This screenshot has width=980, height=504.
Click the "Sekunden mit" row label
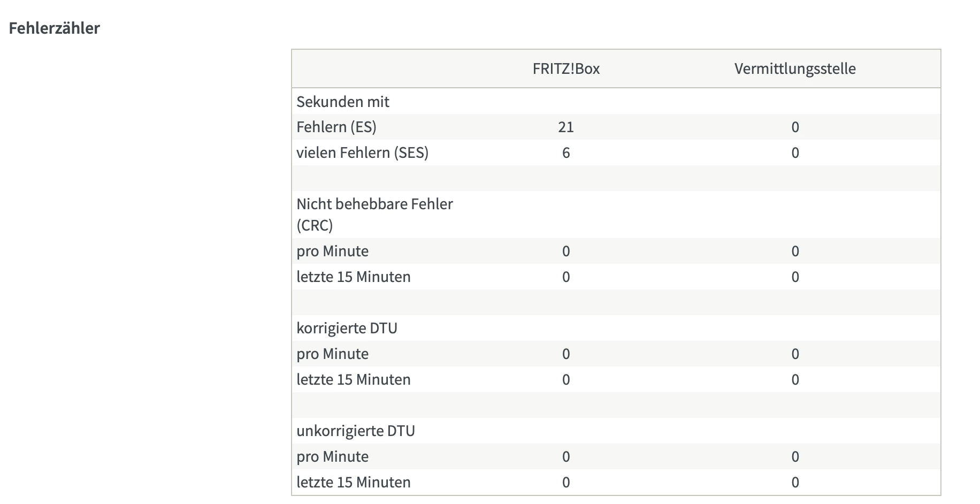click(343, 102)
